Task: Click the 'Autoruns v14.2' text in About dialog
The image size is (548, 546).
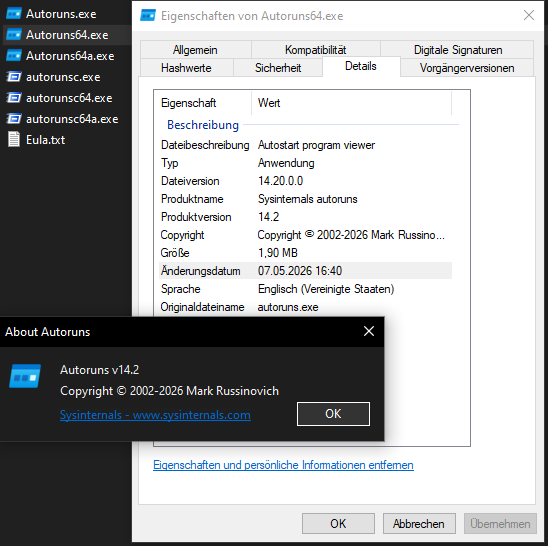Action: 100,369
